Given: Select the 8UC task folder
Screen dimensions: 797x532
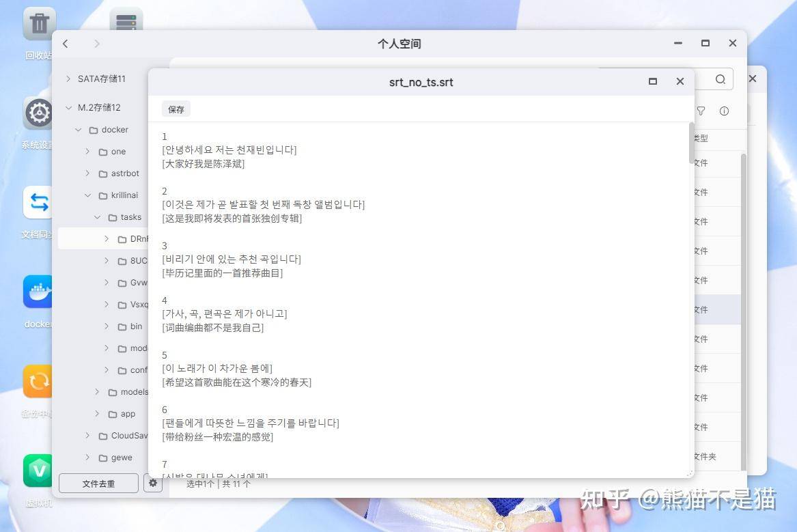Looking at the screenshot, I should 132,261.
